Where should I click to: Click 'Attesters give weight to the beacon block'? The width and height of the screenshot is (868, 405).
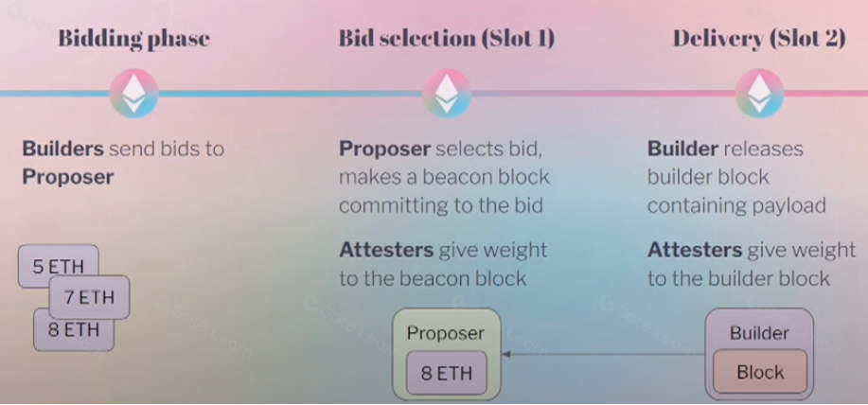click(443, 264)
